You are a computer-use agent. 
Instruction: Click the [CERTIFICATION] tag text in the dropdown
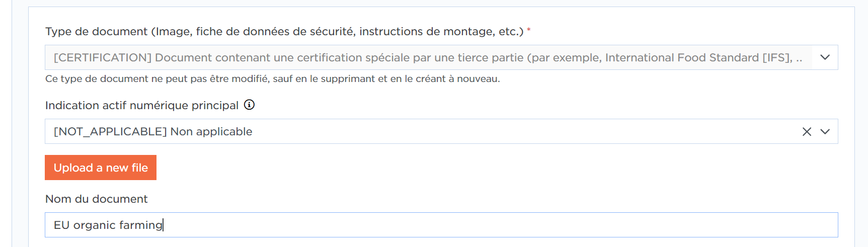(103, 57)
